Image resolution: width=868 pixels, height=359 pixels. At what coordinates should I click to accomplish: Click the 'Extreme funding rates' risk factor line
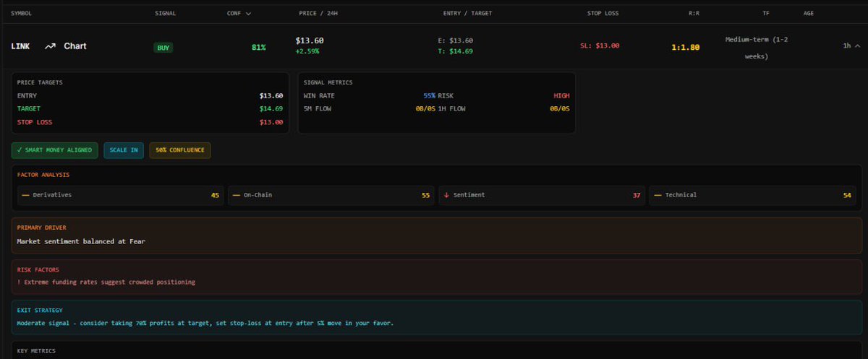click(106, 282)
